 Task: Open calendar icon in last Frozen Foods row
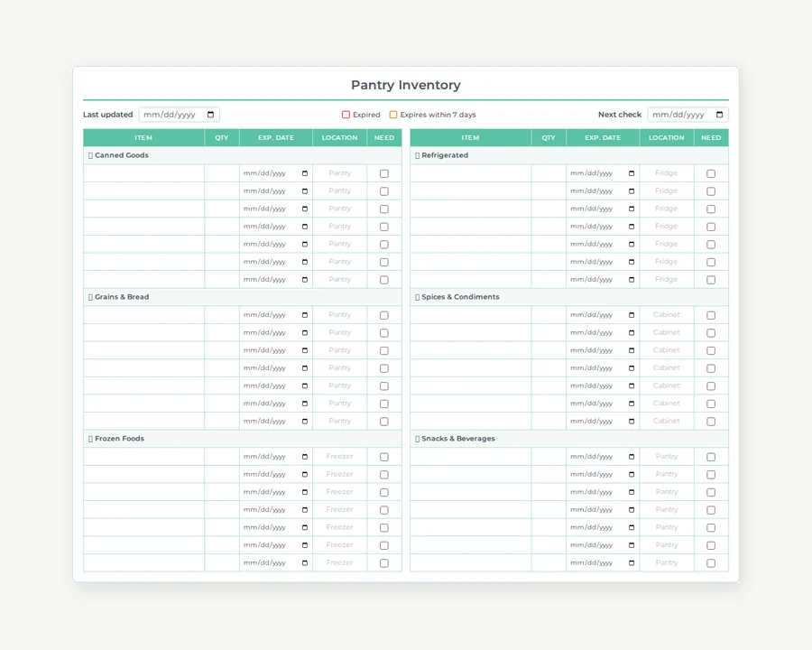(x=305, y=562)
